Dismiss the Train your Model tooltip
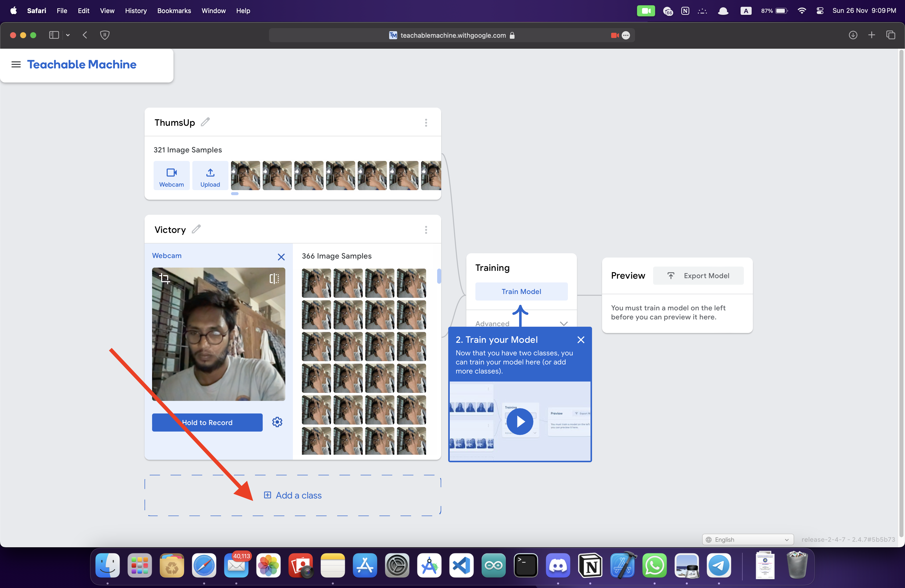Image resolution: width=905 pixels, height=588 pixels. coord(581,340)
